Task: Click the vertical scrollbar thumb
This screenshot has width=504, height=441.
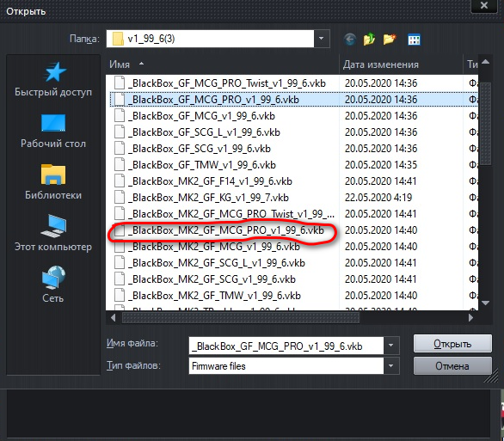Action: click(x=485, y=124)
